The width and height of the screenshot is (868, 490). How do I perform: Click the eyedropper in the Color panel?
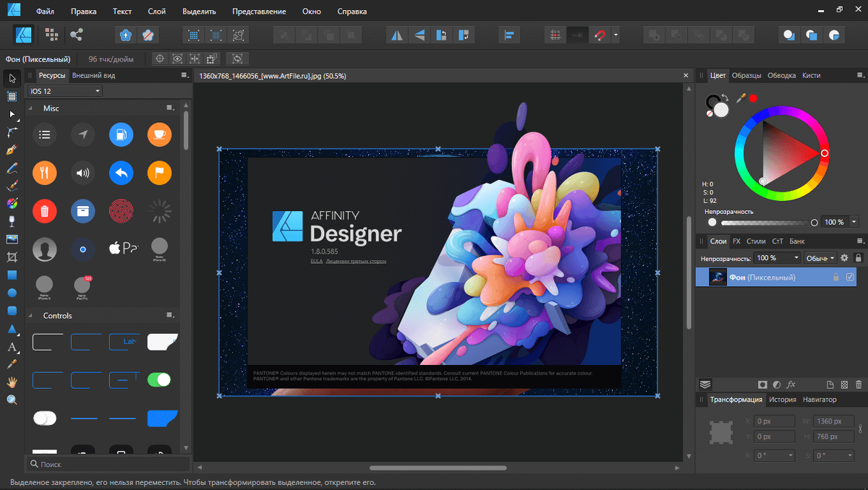741,98
